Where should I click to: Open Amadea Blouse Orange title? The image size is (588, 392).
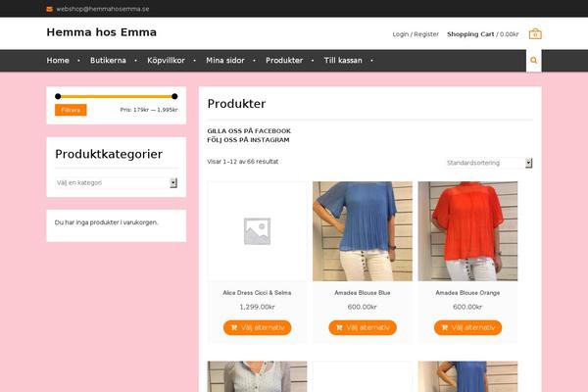[x=467, y=293]
